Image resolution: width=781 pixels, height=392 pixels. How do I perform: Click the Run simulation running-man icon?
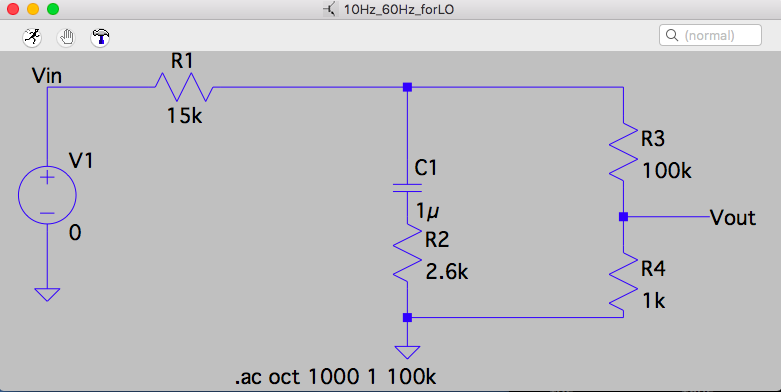pyautogui.click(x=32, y=37)
